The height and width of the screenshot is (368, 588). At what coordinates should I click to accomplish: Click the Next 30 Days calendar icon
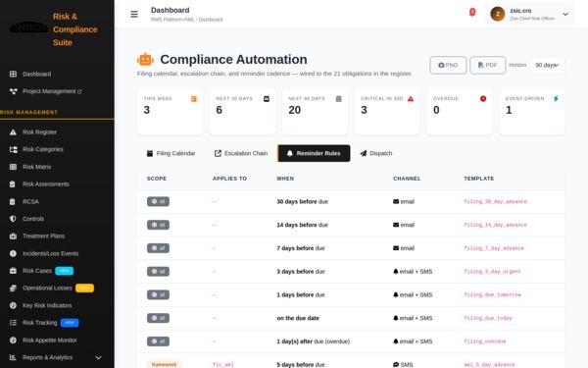(267, 99)
